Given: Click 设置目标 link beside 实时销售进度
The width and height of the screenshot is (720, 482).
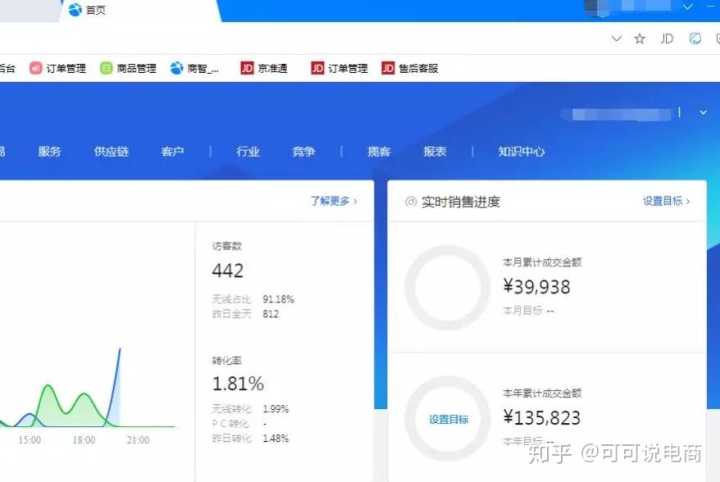Looking at the screenshot, I should 666,201.
